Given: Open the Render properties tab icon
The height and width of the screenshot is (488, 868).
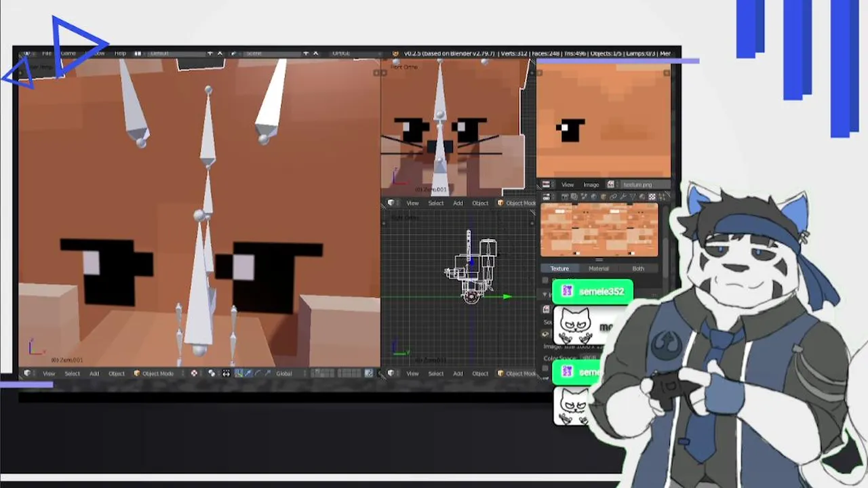Looking at the screenshot, I should click(x=565, y=197).
